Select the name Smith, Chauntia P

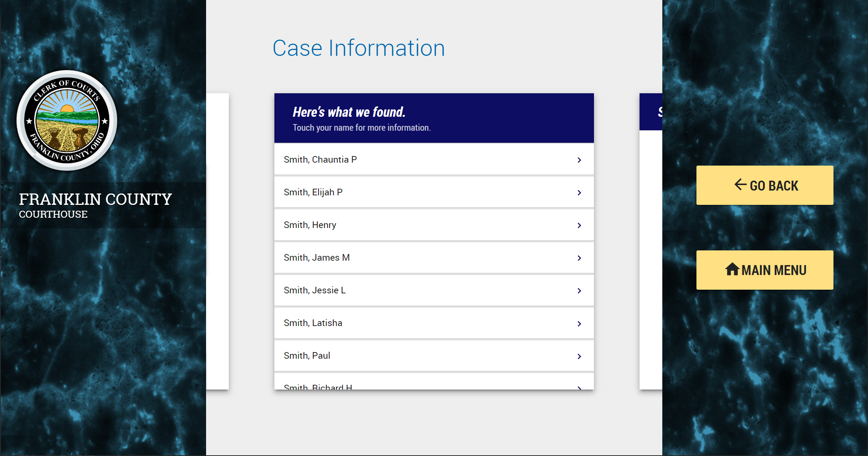320,160
